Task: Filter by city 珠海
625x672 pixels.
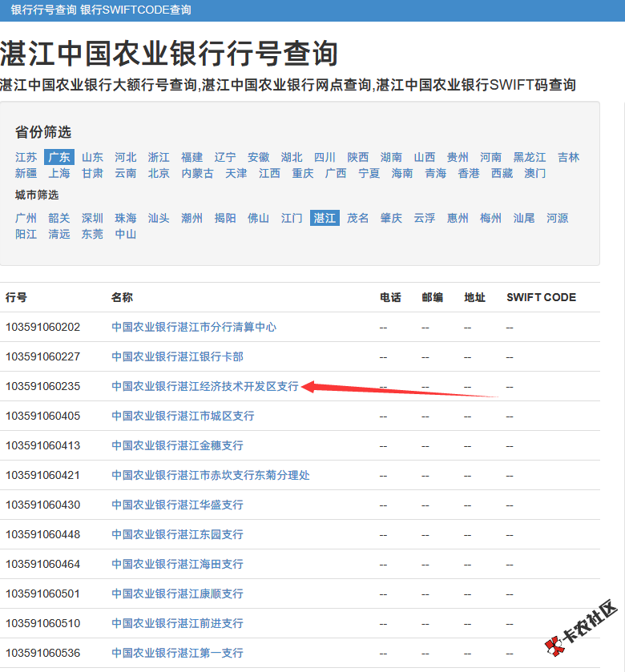Action: (x=126, y=218)
